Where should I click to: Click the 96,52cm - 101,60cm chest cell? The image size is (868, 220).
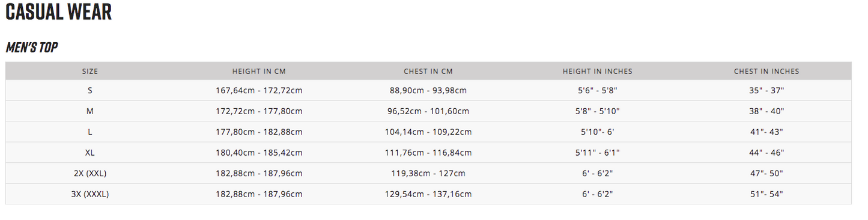coord(428,111)
